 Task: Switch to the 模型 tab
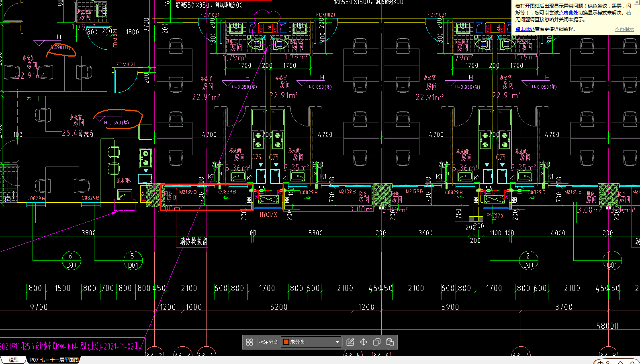click(13, 360)
